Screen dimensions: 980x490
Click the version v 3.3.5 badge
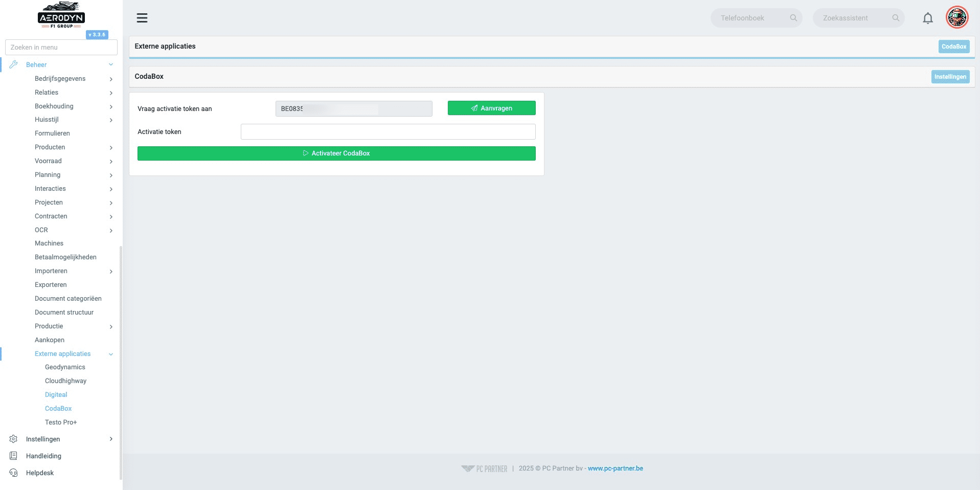(97, 35)
